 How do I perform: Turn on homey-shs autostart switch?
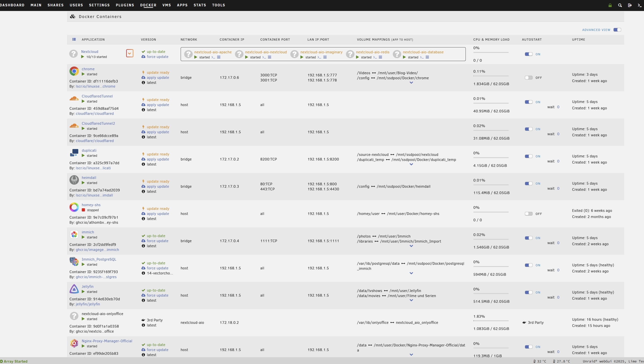(528, 214)
